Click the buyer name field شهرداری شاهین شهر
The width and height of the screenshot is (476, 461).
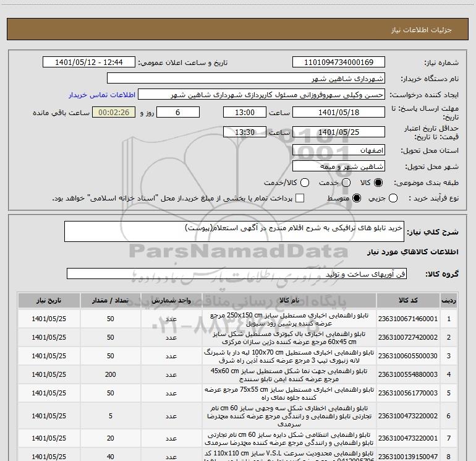pyautogui.click(x=246, y=79)
